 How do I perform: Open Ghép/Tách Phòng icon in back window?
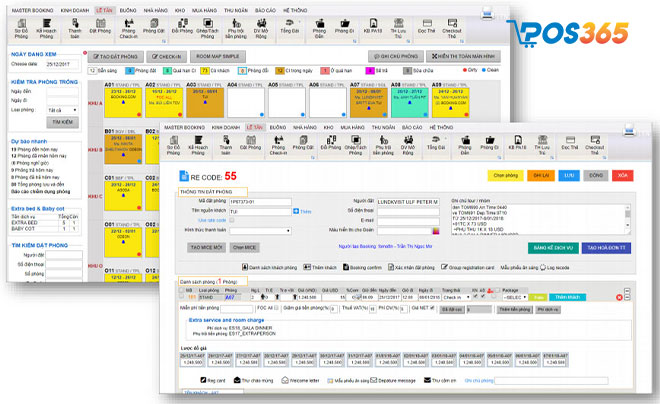[208, 23]
